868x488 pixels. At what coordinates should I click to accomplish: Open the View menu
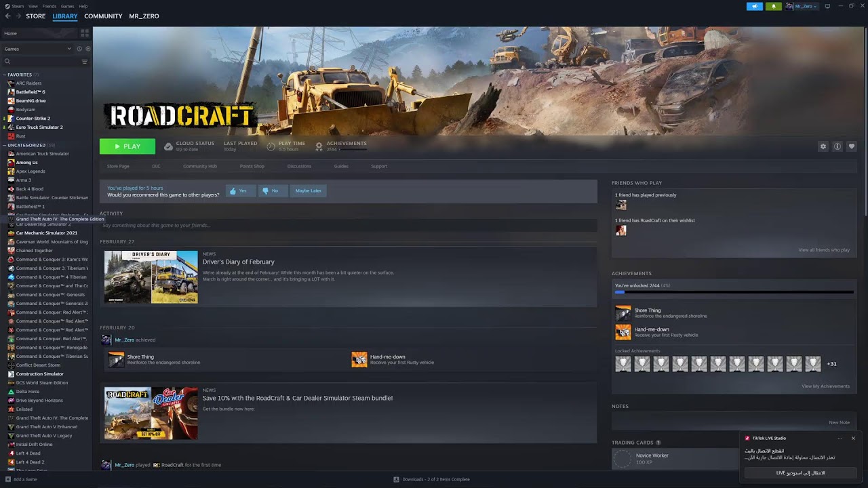(33, 6)
